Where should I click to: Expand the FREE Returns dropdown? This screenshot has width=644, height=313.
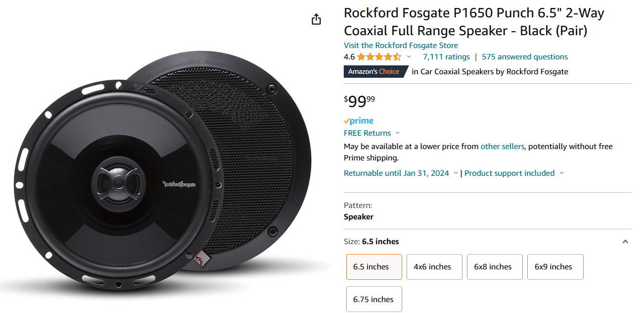point(398,133)
